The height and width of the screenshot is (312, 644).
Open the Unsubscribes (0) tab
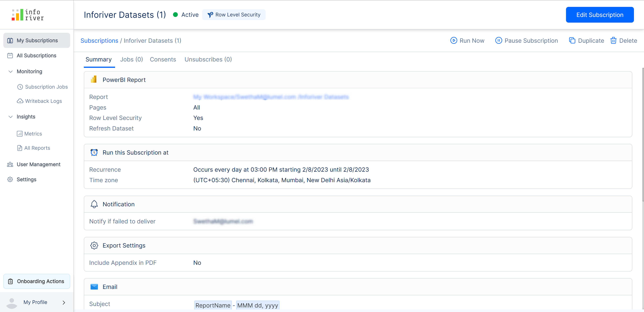pyautogui.click(x=208, y=59)
